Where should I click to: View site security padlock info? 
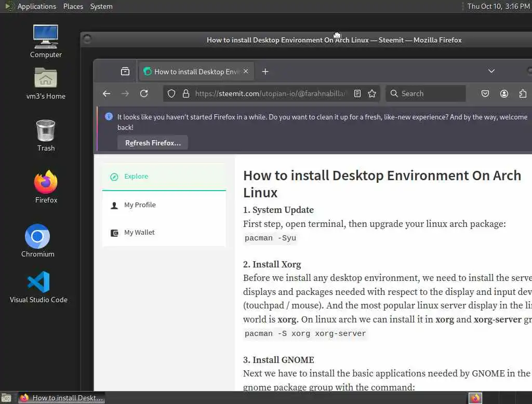pyautogui.click(x=186, y=93)
